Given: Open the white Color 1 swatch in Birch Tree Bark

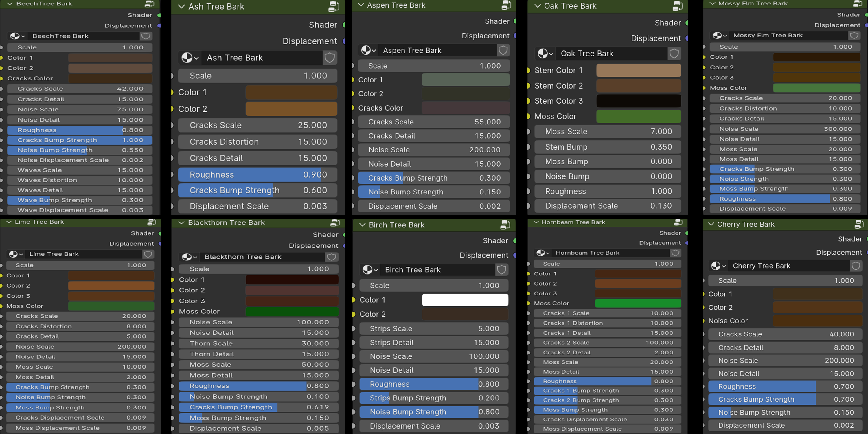Looking at the screenshot, I should 465,300.
